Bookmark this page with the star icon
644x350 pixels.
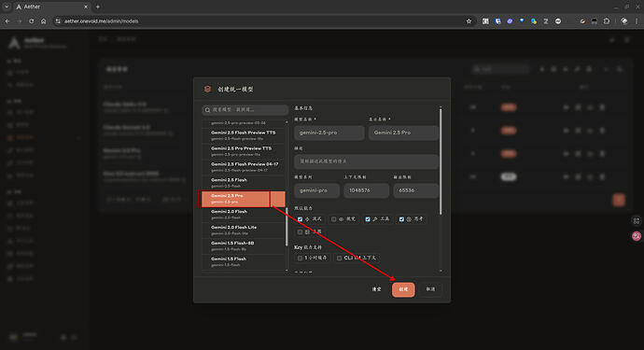469,21
